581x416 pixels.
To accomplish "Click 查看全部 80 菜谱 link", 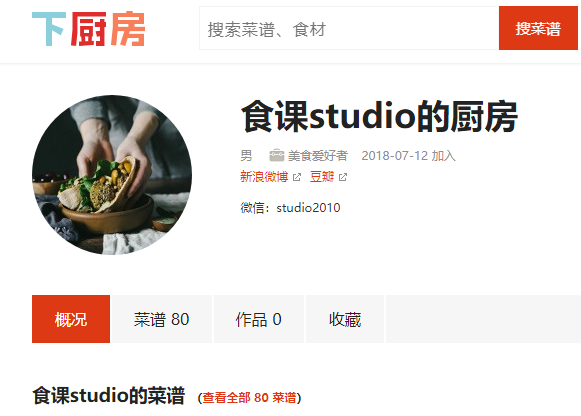I will 249,398.
